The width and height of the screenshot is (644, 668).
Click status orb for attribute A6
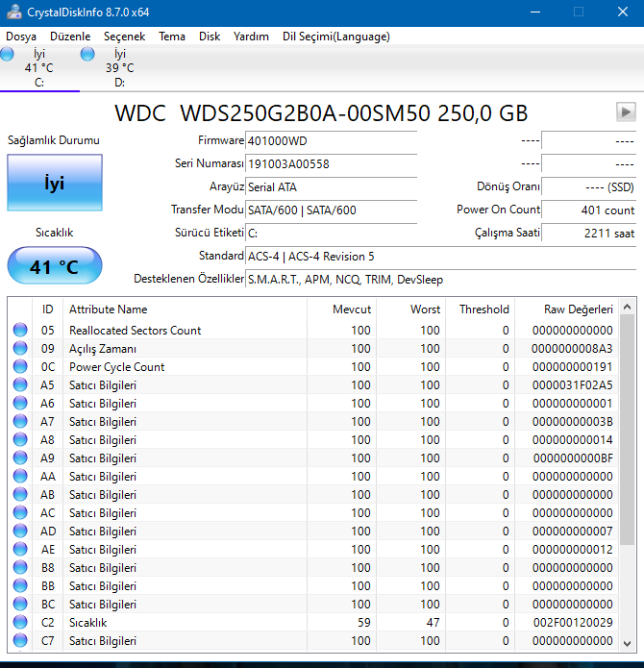point(20,404)
